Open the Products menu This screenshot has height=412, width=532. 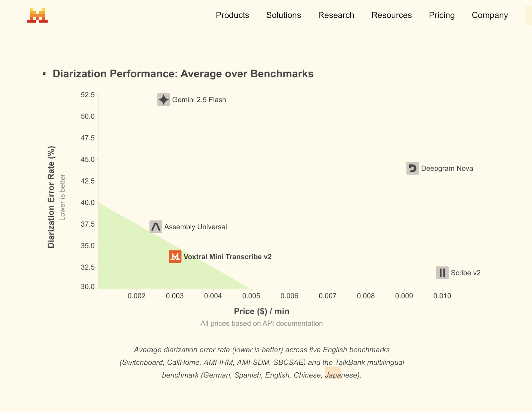[x=232, y=15]
